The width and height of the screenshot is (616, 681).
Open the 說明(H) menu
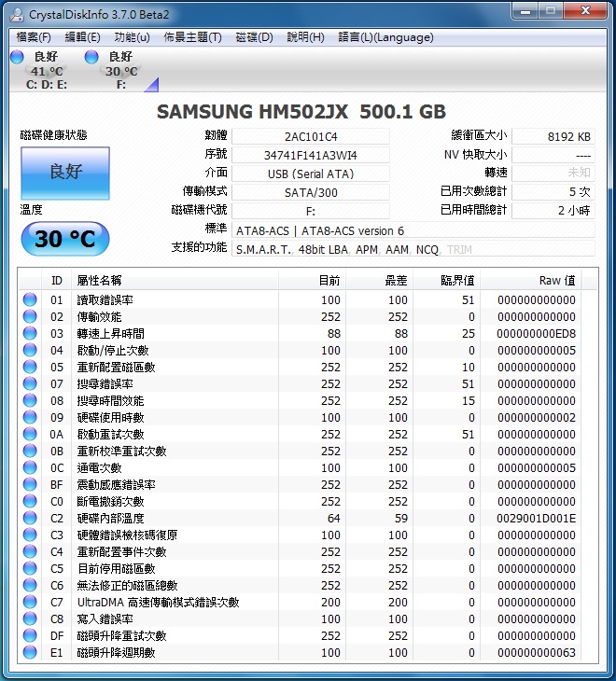(x=305, y=37)
